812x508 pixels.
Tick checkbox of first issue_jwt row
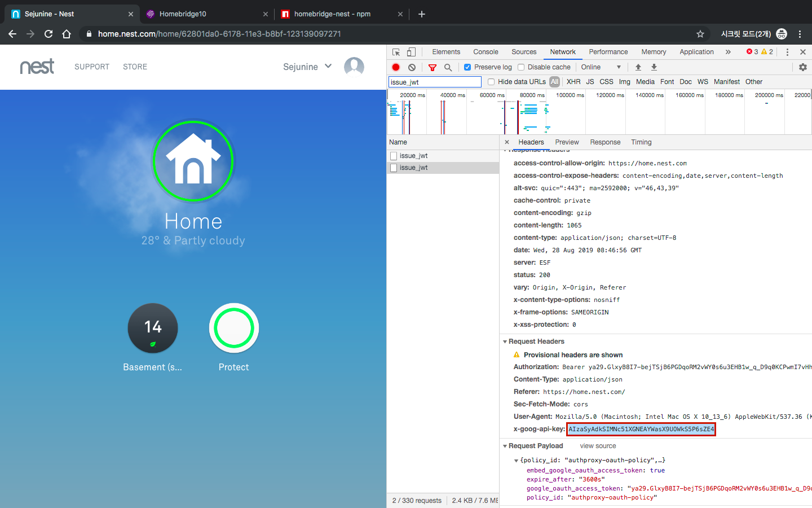click(394, 156)
